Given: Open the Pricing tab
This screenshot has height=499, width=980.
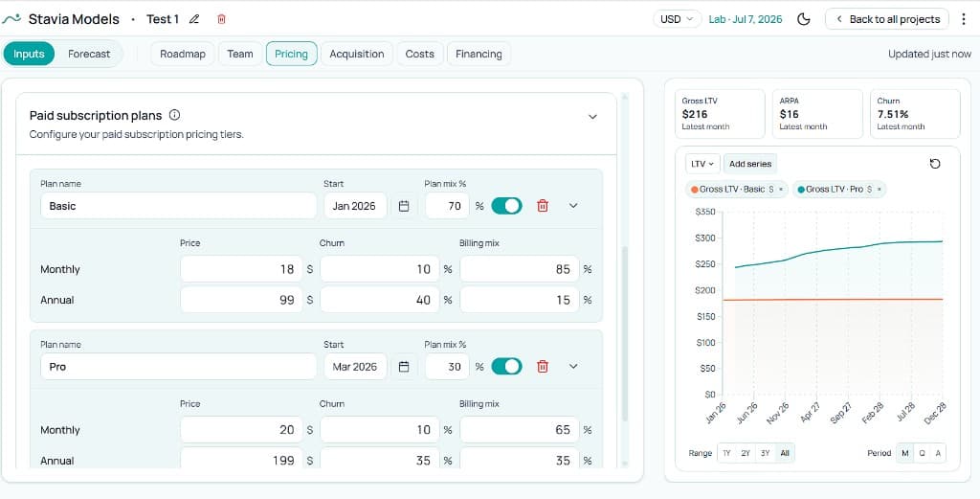Looking at the screenshot, I should pyautogui.click(x=291, y=54).
